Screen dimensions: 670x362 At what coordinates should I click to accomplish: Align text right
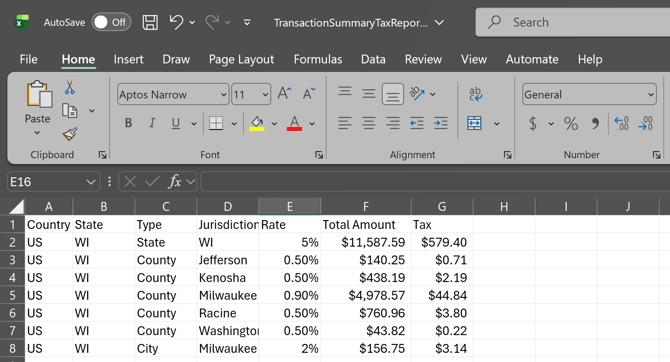point(393,123)
